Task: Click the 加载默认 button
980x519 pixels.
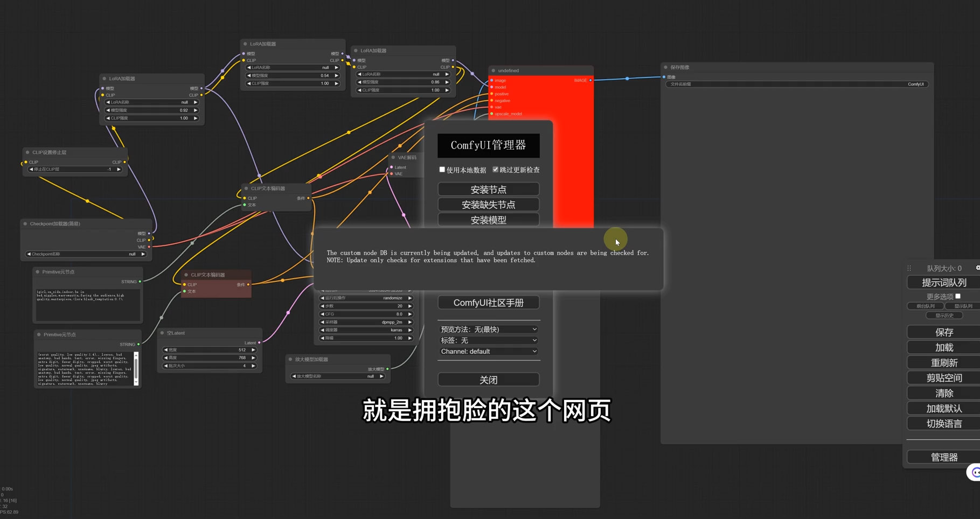Action: pyautogui.click(x=944, y=408)
